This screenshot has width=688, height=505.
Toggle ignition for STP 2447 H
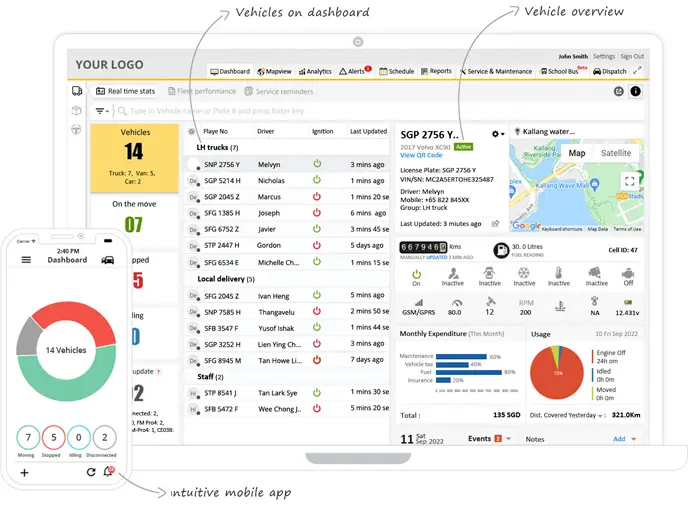click(316, 245)
